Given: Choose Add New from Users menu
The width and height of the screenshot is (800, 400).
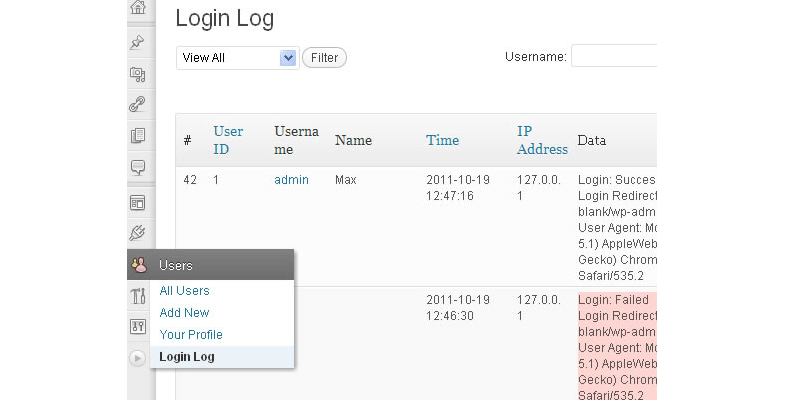Looking at the screenshot, I should (184, 313).
